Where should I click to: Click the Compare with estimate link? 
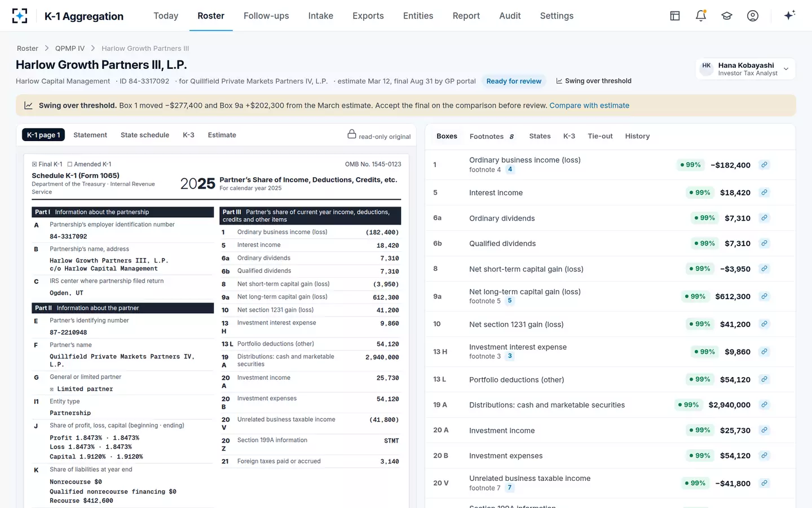click(589, 106)
